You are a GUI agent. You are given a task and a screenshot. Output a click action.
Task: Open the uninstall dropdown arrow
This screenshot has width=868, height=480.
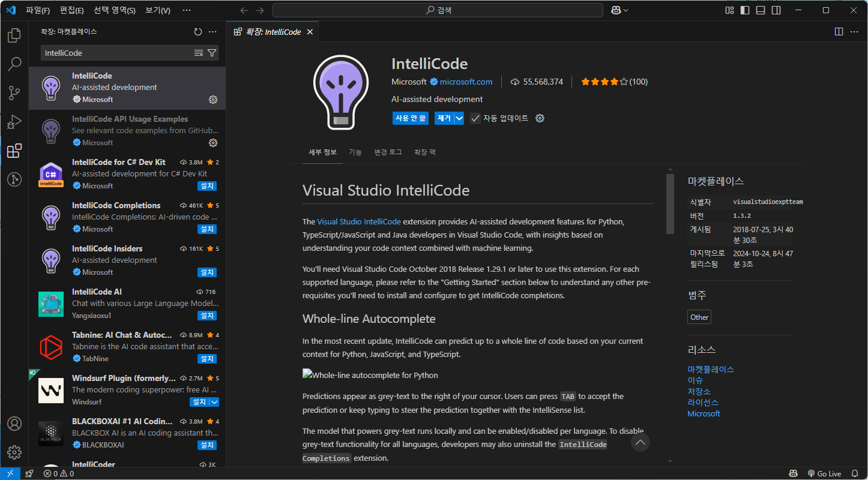tap(459, 118)
